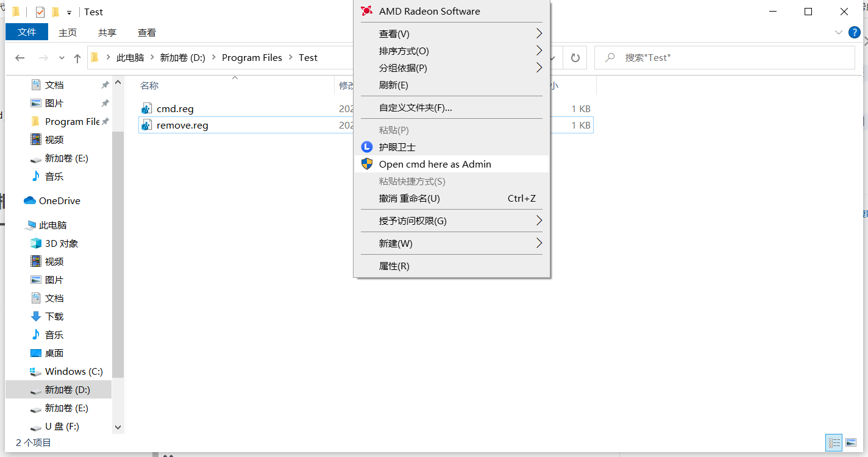Switch to large icons view in status bar
The height and width of the screenshot is (457, 868).
852,443
